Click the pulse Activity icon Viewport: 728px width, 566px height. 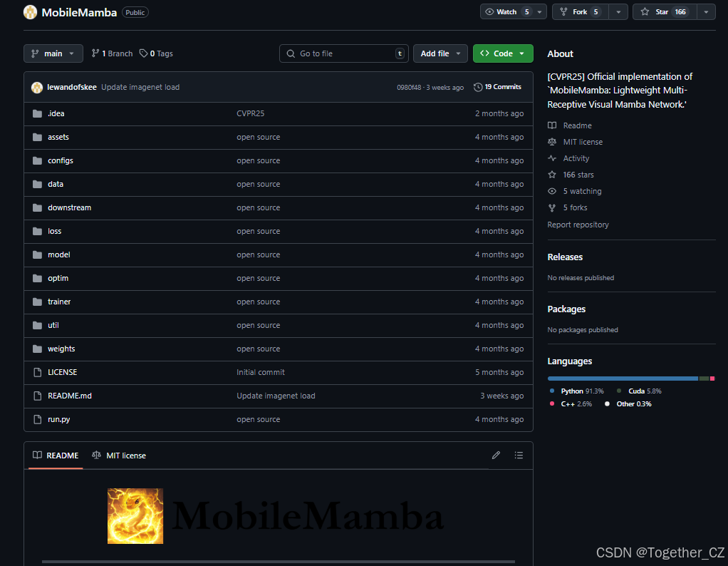click(552, 158)
